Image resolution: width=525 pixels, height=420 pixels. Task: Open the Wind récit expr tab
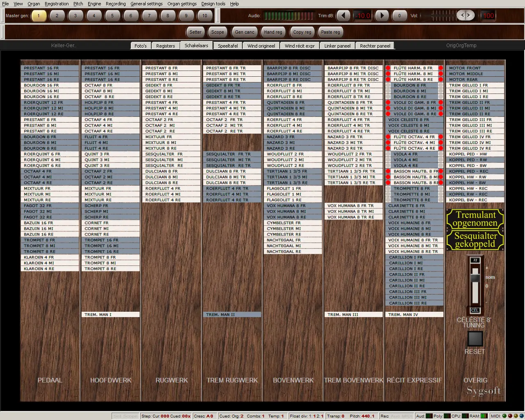(x=299, y=46)
